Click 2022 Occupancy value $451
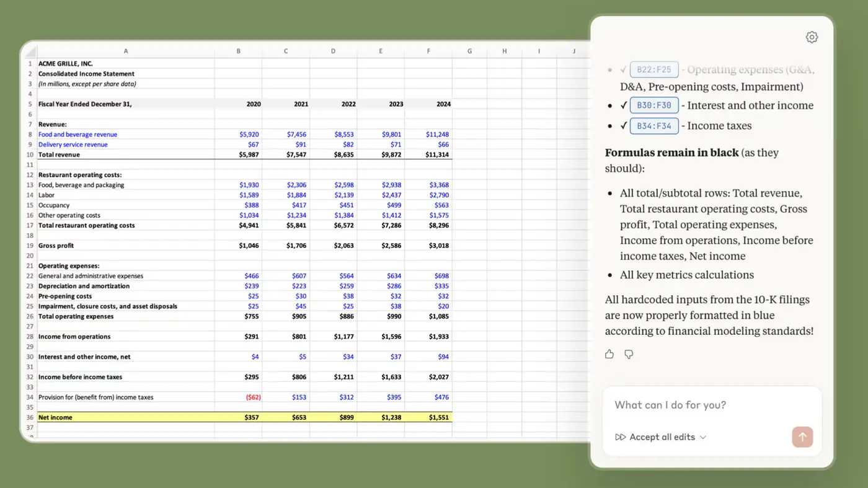The width and height of the screenshot is (868, 488). [334, 205]
